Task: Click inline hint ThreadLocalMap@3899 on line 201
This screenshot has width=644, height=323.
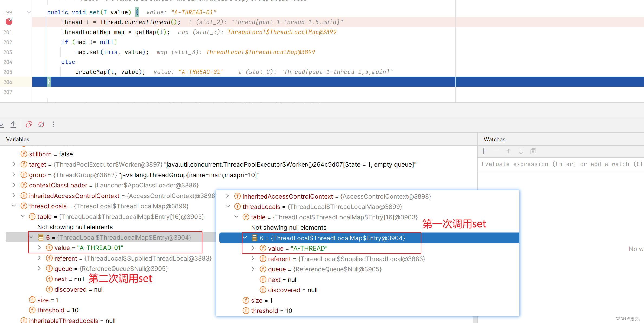Action: 282,32
